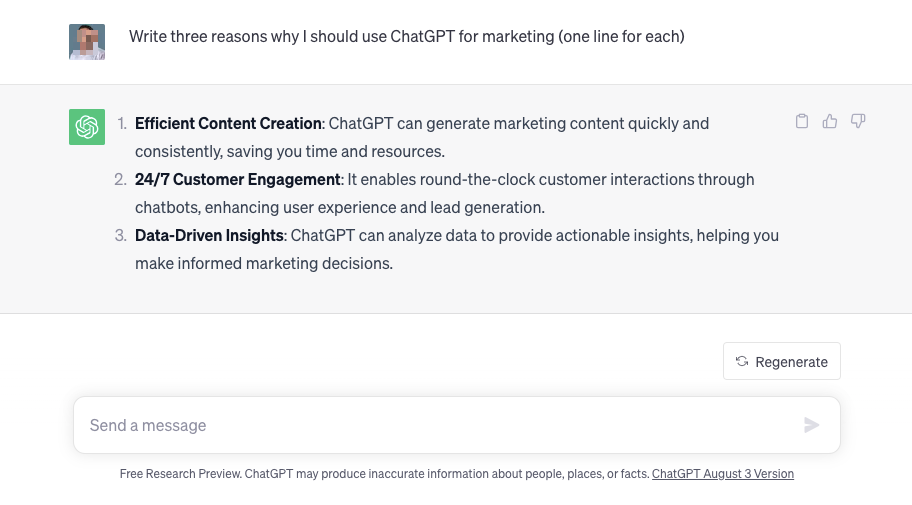Click the Efficient Content Creation heading
This screenshot has height=505, width=912.
228,123
